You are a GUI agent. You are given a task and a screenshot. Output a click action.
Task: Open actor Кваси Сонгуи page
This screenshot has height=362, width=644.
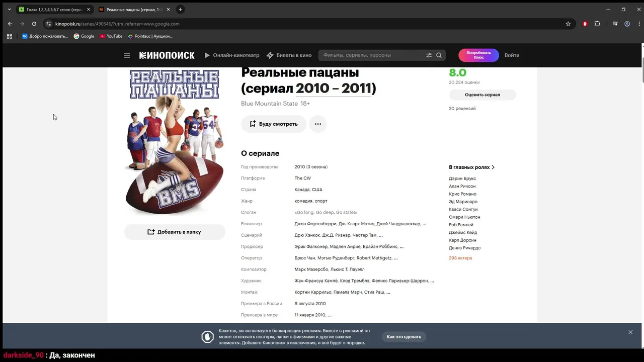[x=463, y=209]
